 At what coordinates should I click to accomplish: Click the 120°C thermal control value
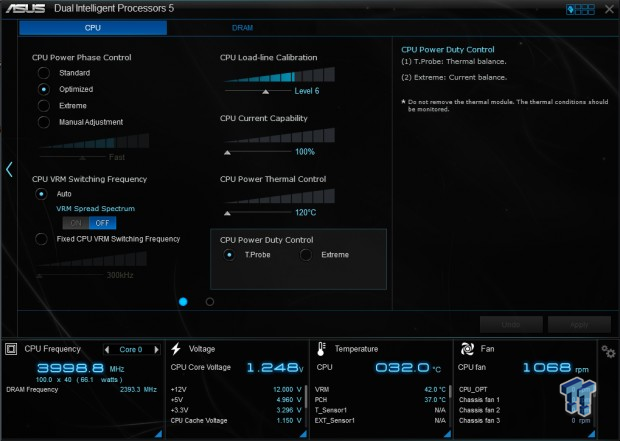[306, 213]
